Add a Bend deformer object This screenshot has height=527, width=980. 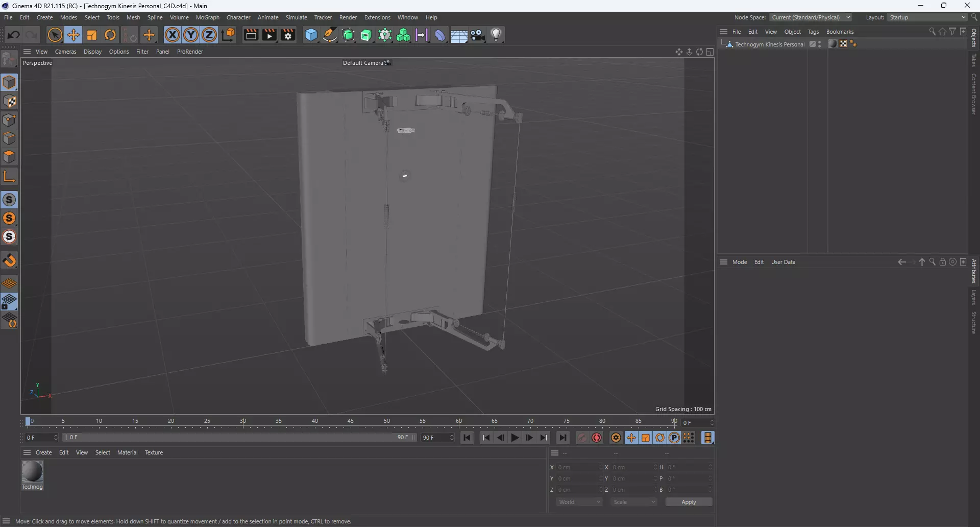[440, 35]
